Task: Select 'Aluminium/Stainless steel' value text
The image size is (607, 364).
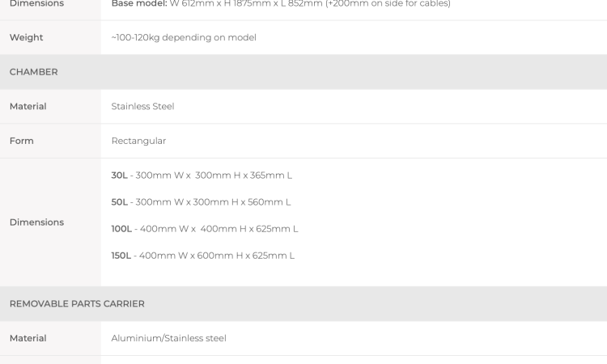Action: coord(169,338)
